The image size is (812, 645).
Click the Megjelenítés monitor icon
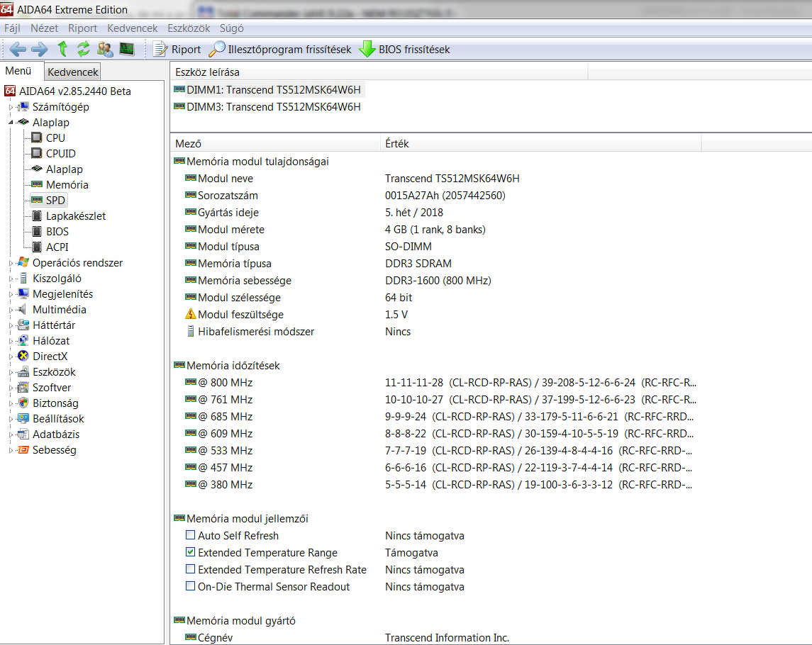coord(23,294)
